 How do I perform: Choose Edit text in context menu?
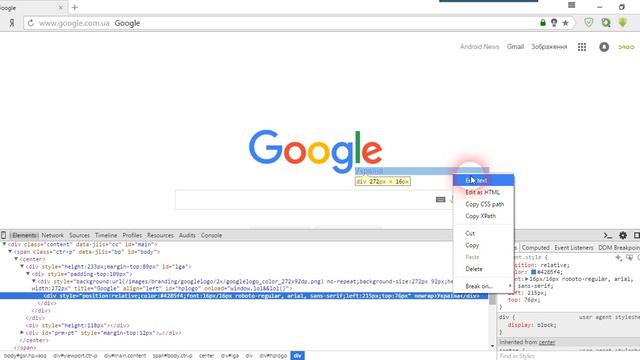coord(483,180)
